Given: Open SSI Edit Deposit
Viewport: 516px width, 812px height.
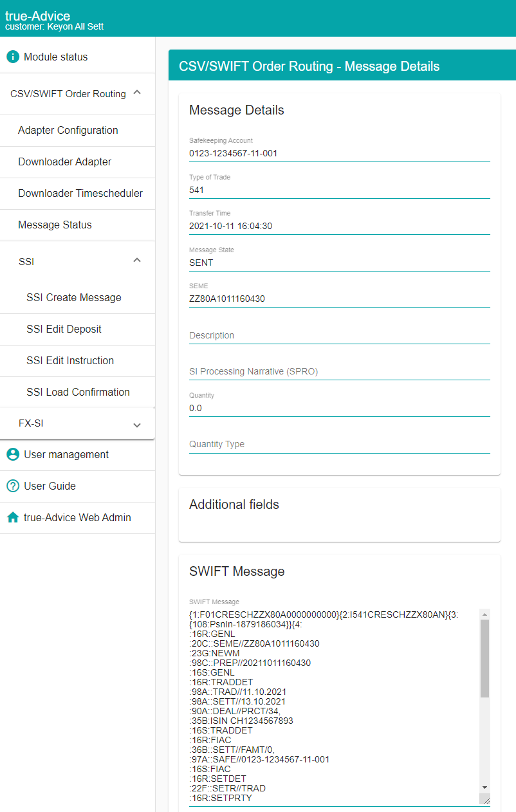Looking at the screenshot, I should coord(64,329).
